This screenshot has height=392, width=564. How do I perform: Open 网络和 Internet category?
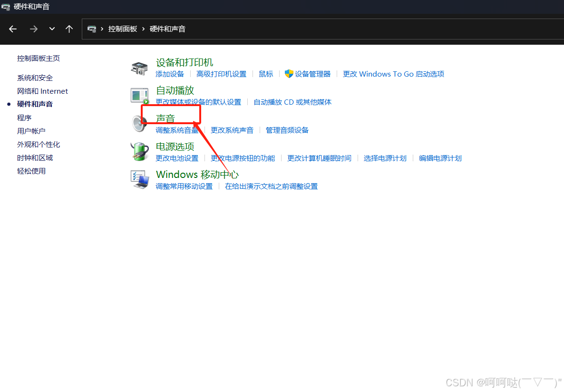coord(42,91)
